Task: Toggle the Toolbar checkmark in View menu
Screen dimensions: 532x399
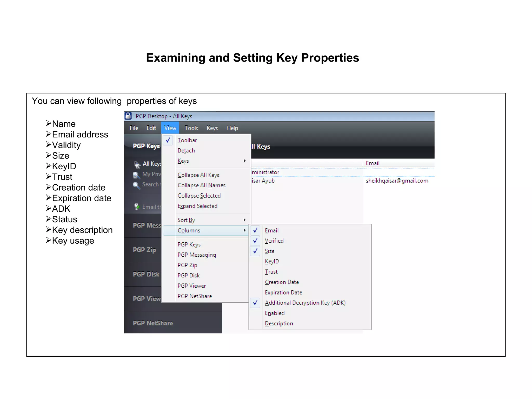Action: (x=168, y=140)
